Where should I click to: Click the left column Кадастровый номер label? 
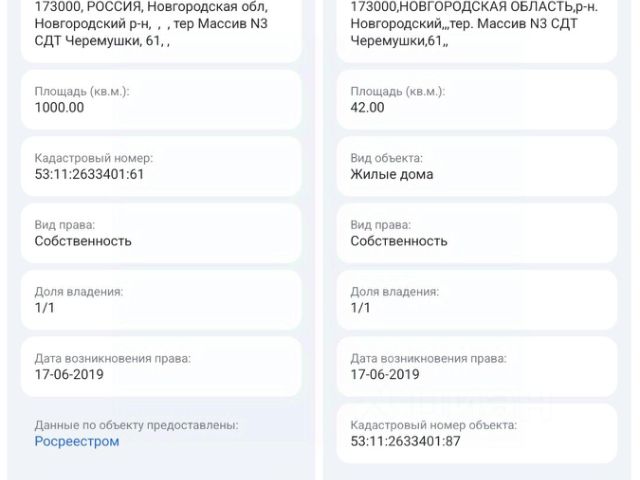point(94,158)
